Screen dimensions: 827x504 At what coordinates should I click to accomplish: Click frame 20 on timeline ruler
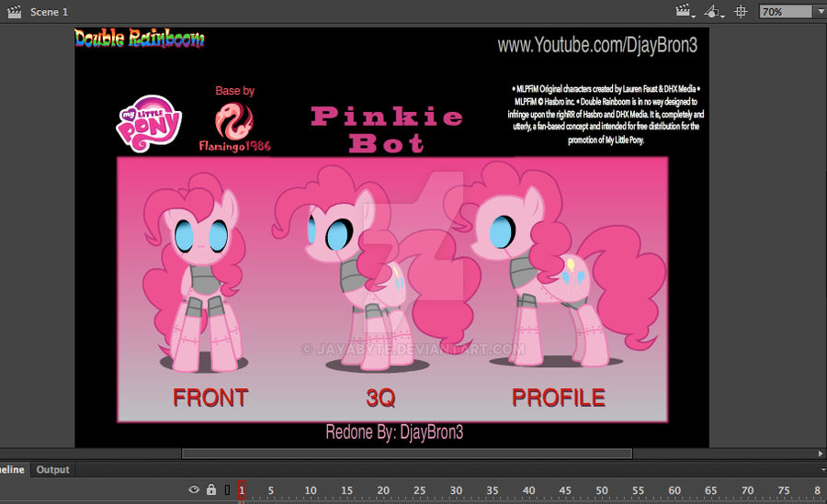tap(383, 491)
